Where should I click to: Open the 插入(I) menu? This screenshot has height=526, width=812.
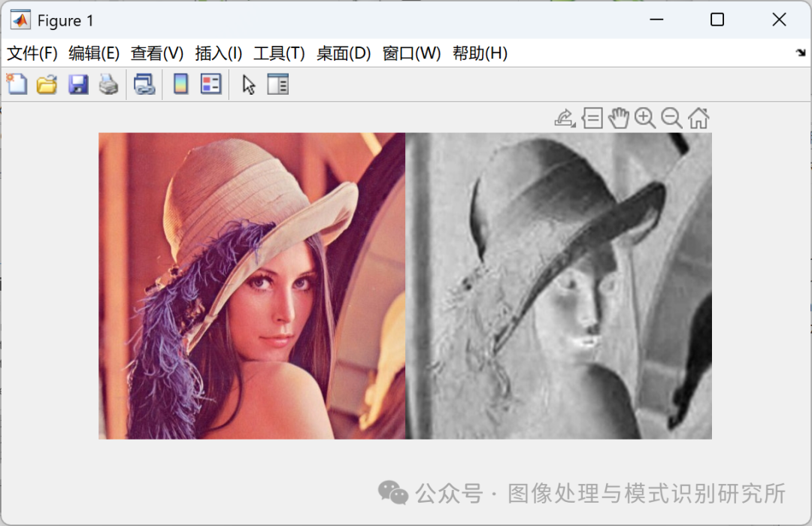click(x=219, y=53)
